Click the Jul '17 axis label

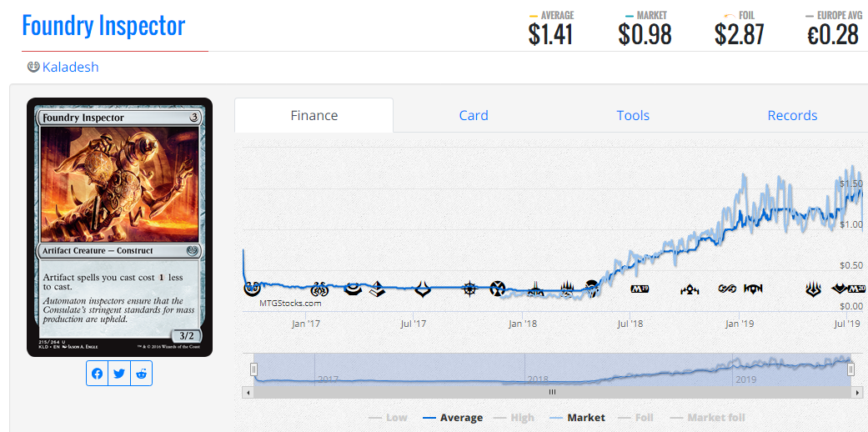click(x=413, y=324)
